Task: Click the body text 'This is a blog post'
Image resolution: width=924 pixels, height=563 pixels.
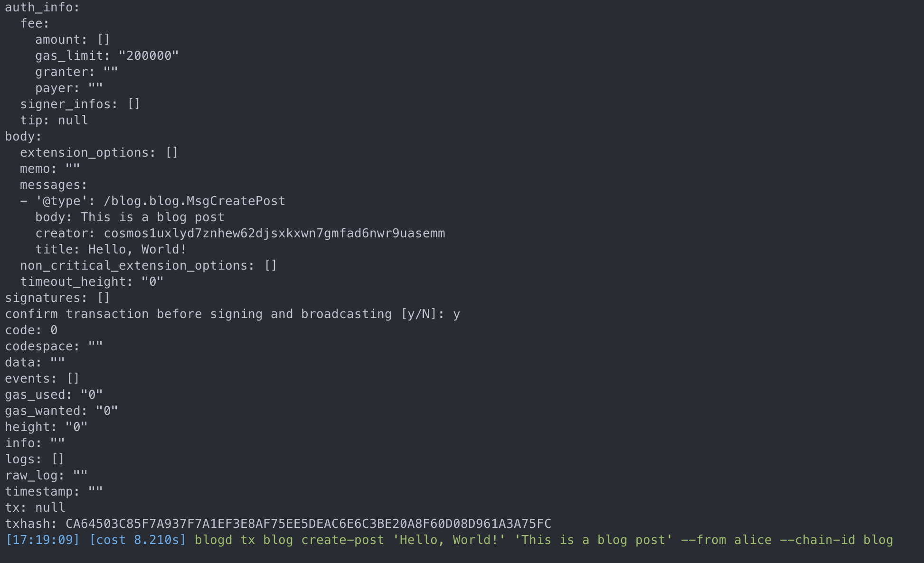Action: tap(152, 217)
